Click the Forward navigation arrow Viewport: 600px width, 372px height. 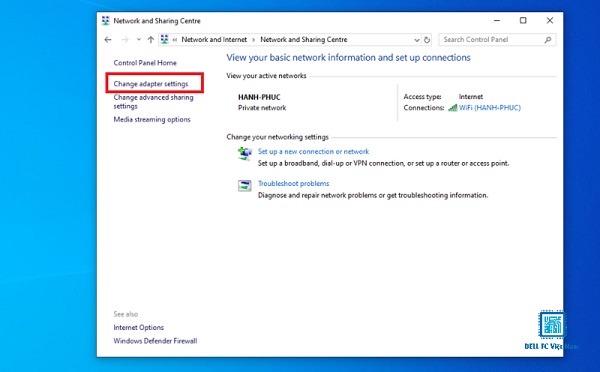pyautogui.click(x=125, y=40)
